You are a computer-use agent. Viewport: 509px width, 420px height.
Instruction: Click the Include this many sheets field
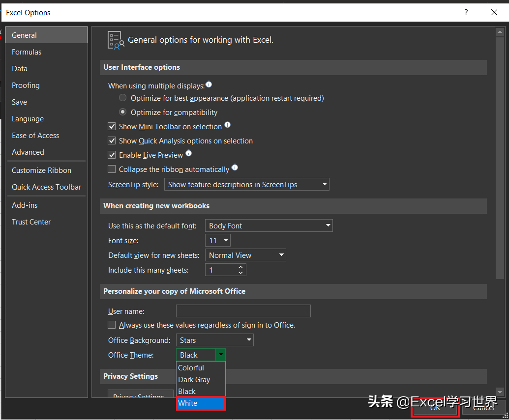(x=226, y=270)
